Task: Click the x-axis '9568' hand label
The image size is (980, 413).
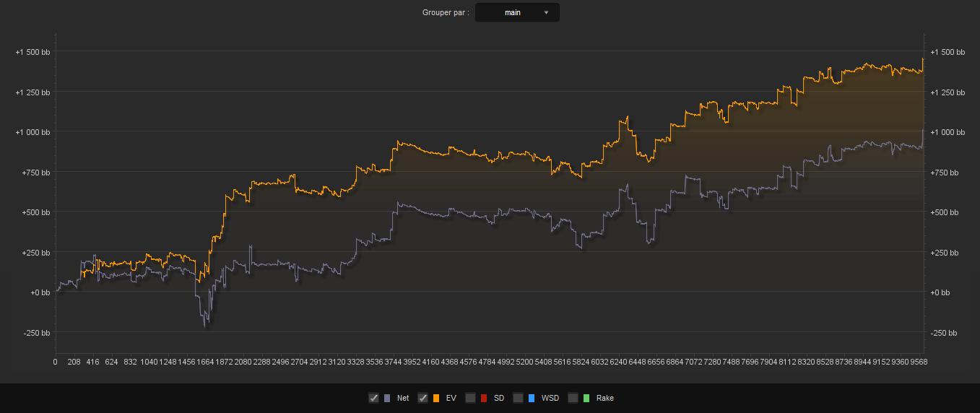Action: click(x=917, y=362)
